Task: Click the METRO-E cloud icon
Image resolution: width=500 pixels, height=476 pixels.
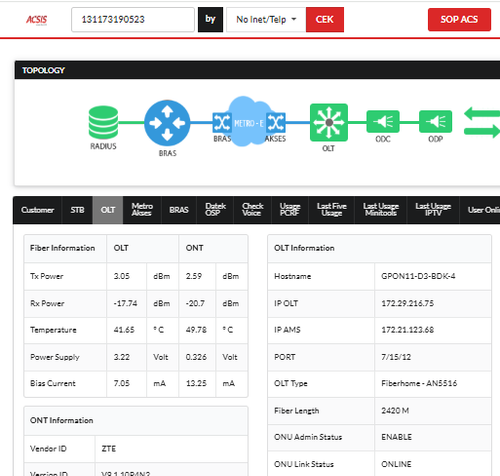Action: (248, 122)
